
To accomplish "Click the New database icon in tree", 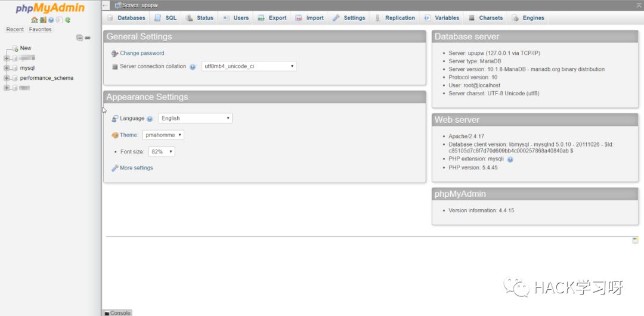I will (x=15, y=48).
